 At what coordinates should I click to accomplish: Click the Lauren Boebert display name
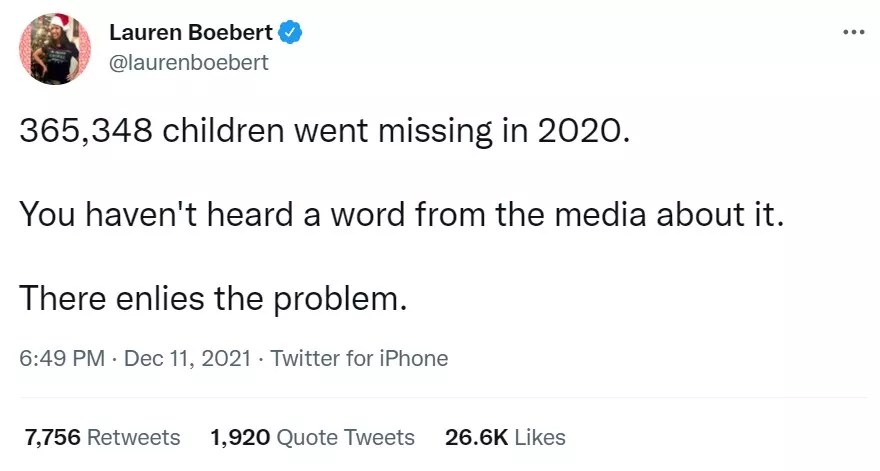pyautogui.click(x=190, y=33)
